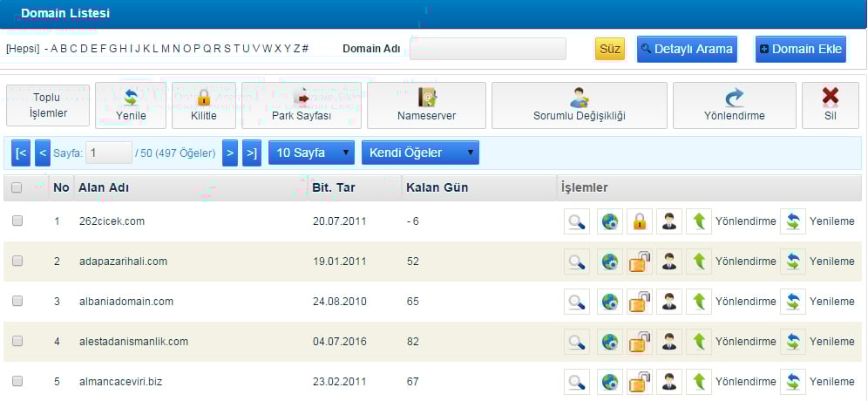The width and height of the screenshot is (868, 401).
Task: Click the Sayfa page number field
Action: 108,153
